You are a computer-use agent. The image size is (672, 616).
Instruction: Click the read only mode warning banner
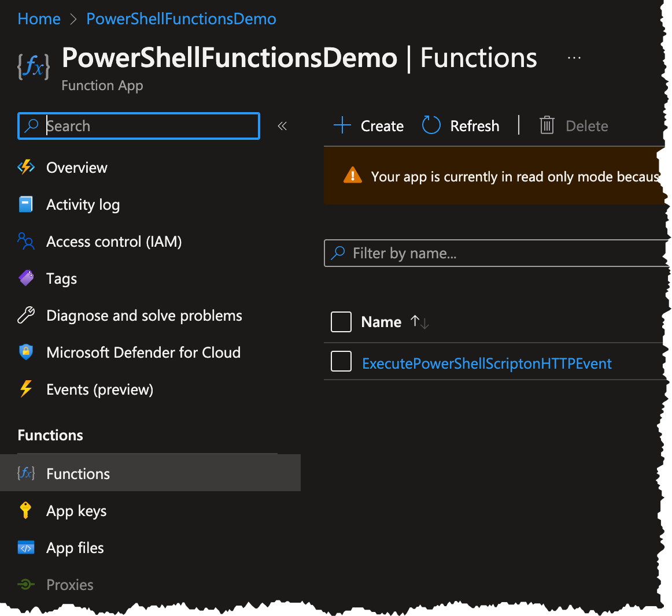(494, 175)
